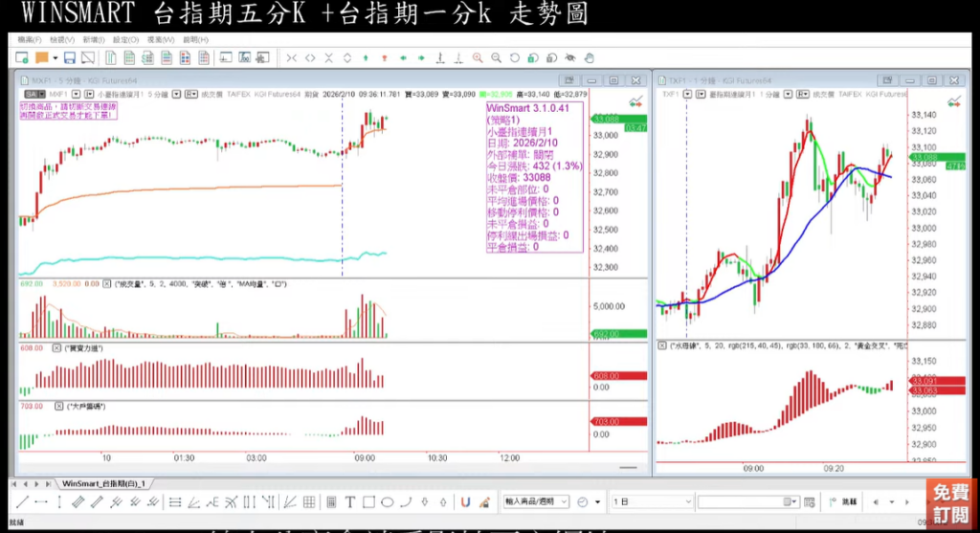The width and height of the screenshot is (980, 533).
Task: Select the ellipse drawing tool
Action: [x=388, y=502]
